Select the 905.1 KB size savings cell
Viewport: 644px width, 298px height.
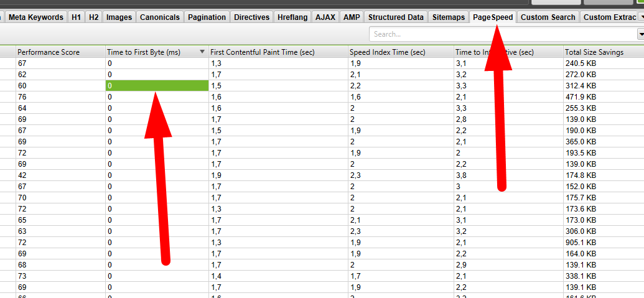coord(604,242)
